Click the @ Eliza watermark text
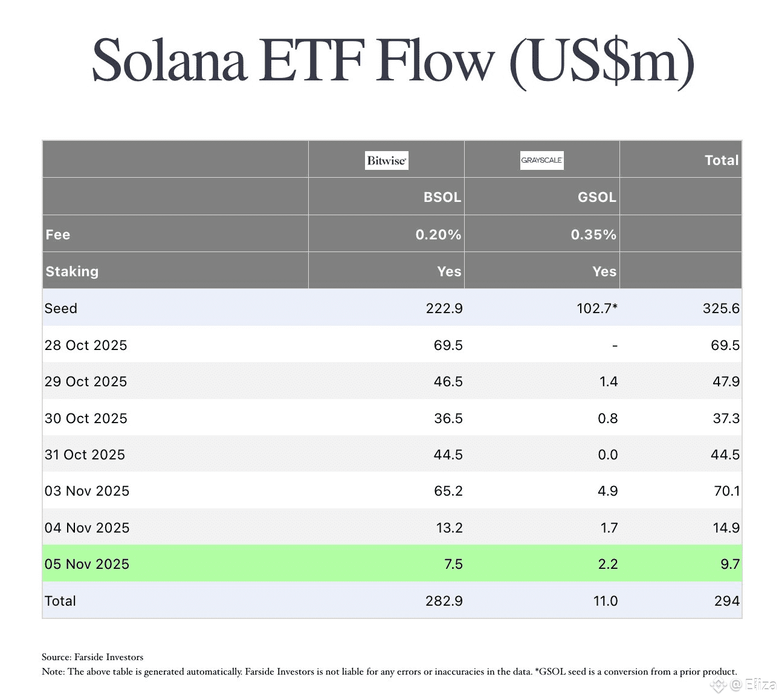Image resolution: width=782 pixels, height=700 pixels. [x=753, y=685]
